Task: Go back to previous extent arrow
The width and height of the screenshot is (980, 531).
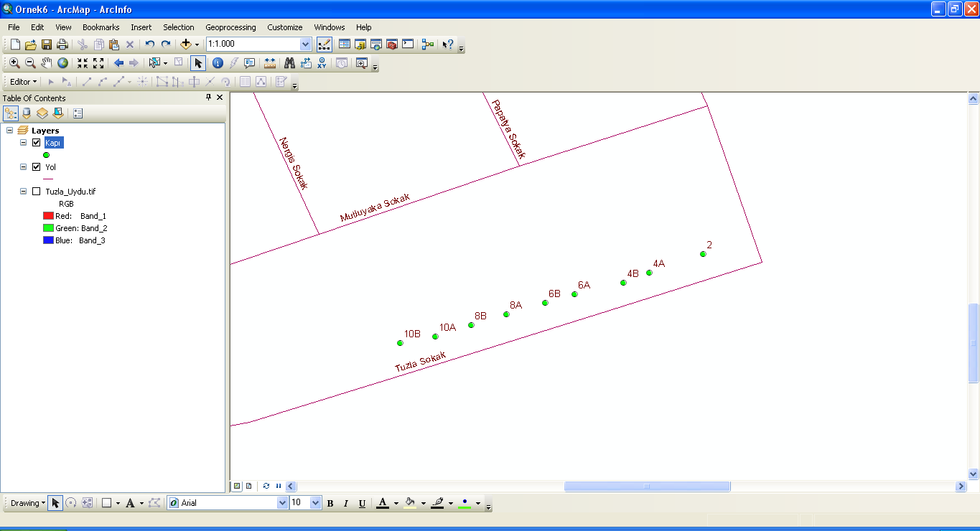Action: (x=118, y=63)
